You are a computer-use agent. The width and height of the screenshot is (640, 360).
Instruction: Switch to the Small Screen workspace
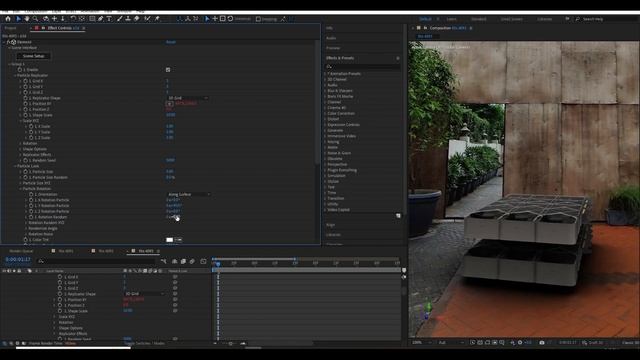[511, 19]
